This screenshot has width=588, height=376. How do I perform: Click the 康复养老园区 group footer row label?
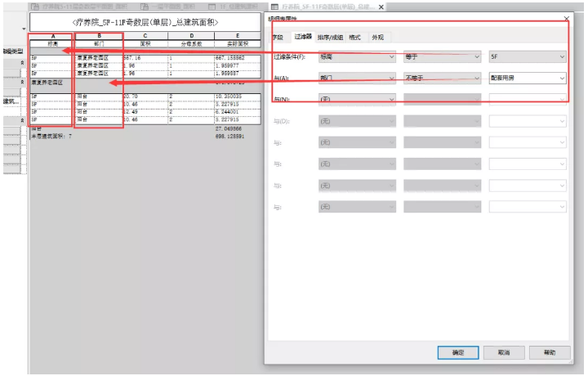[47, 83]
